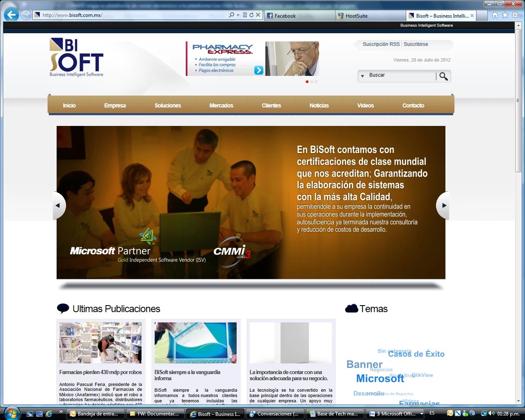
Task: Stop loading with the address bar X icon
Action: click(x=258, y=15)
